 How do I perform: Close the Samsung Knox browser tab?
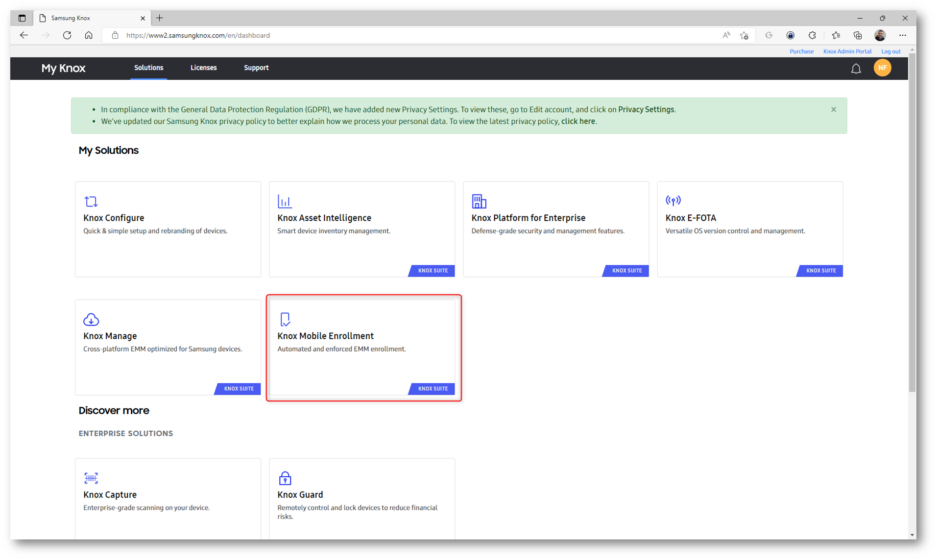coord(143,18)
